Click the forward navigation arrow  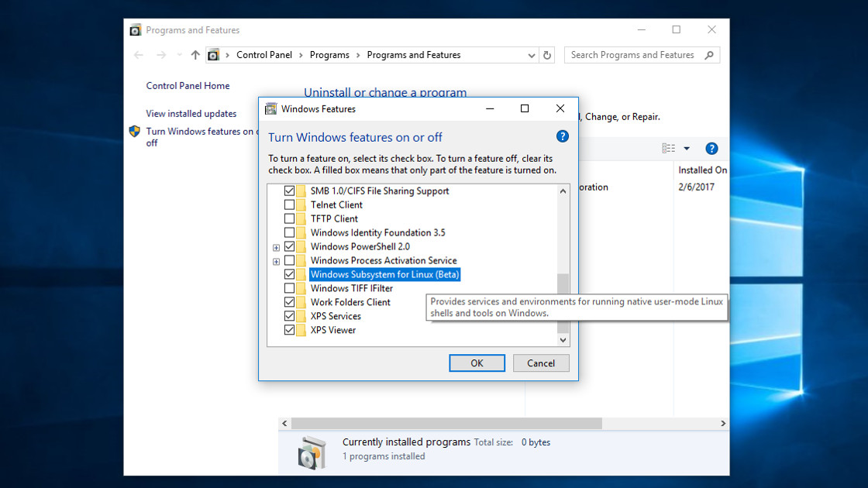pyautogui.click(x=161, y=55)
